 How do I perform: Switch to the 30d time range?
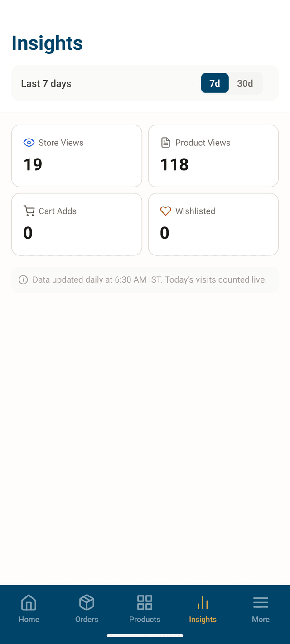(x=245, y=83)
